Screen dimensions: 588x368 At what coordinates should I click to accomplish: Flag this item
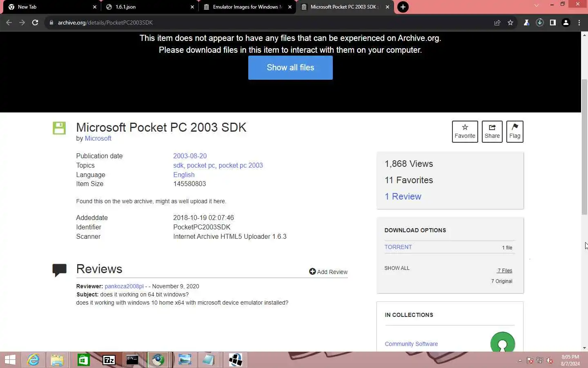(x=515, y=132)
